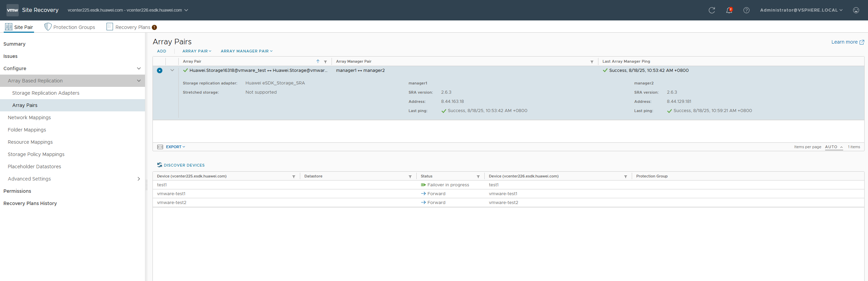This screenshot has height=281, width=868.
Task: Click the green check beside the Huawei array pair
Action: tap(186, 71)
